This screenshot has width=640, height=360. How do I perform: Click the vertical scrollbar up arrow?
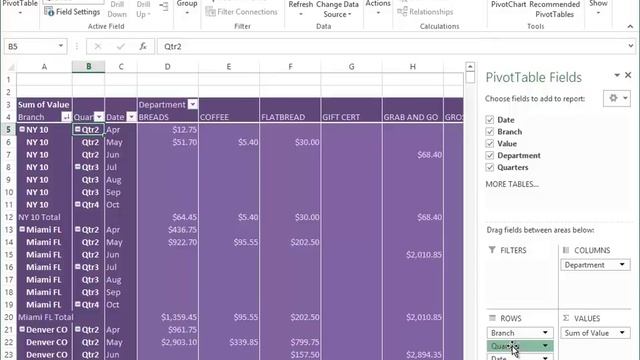(x=470, y=67)
